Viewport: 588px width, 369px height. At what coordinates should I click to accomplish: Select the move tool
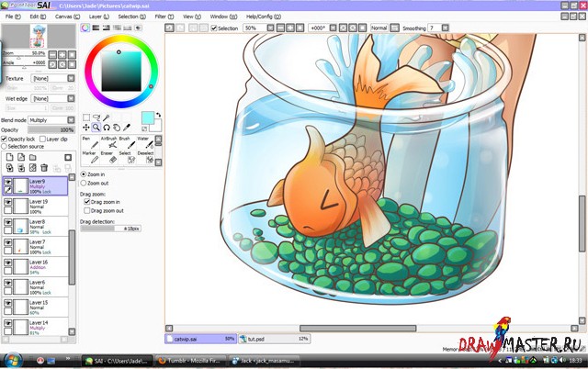(86, 128)
